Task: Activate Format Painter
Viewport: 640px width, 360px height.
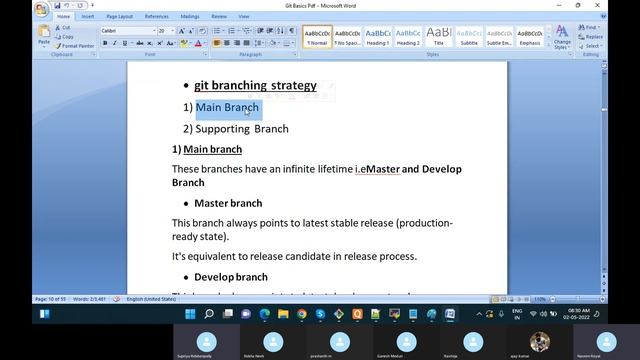Action: [74, 46]
